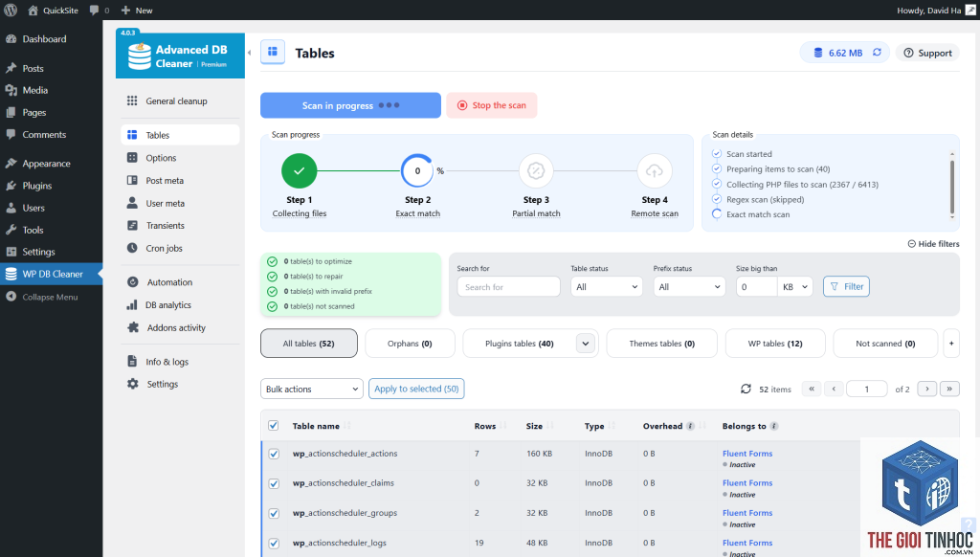Viewport: 980px width, 557px height.
Task: Click the Automation icon
Action: [x=132, y=282]
